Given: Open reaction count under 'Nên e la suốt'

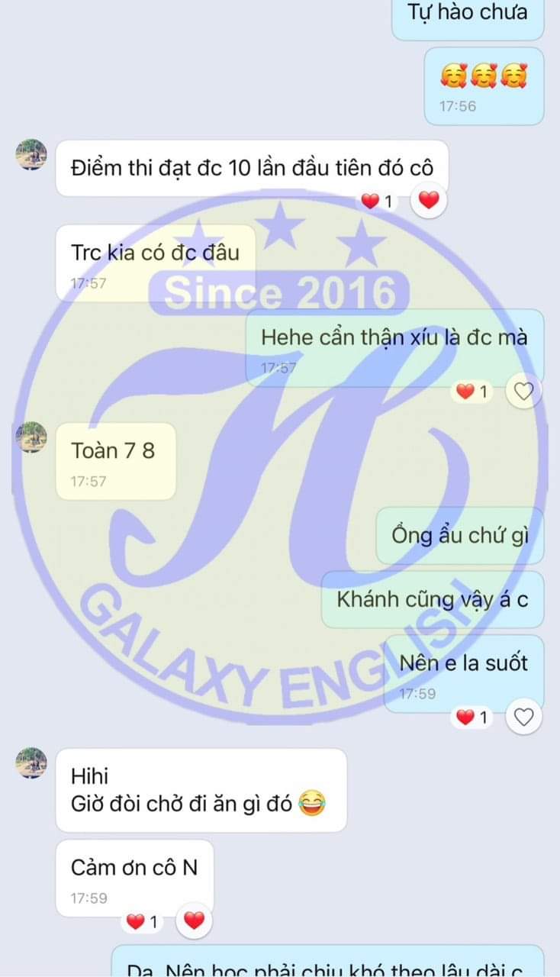Looking at the screenshot, I should point(475,717).
